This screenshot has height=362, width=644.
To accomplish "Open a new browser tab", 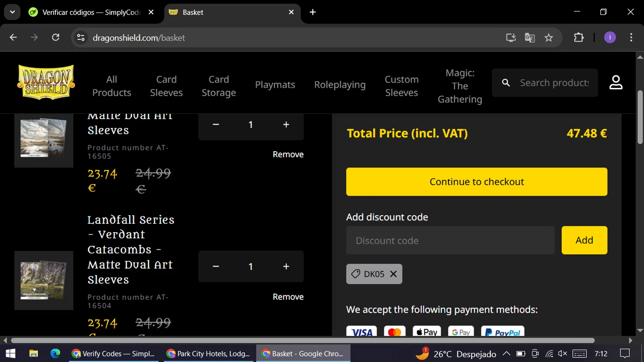I will [x=313, y=12].
